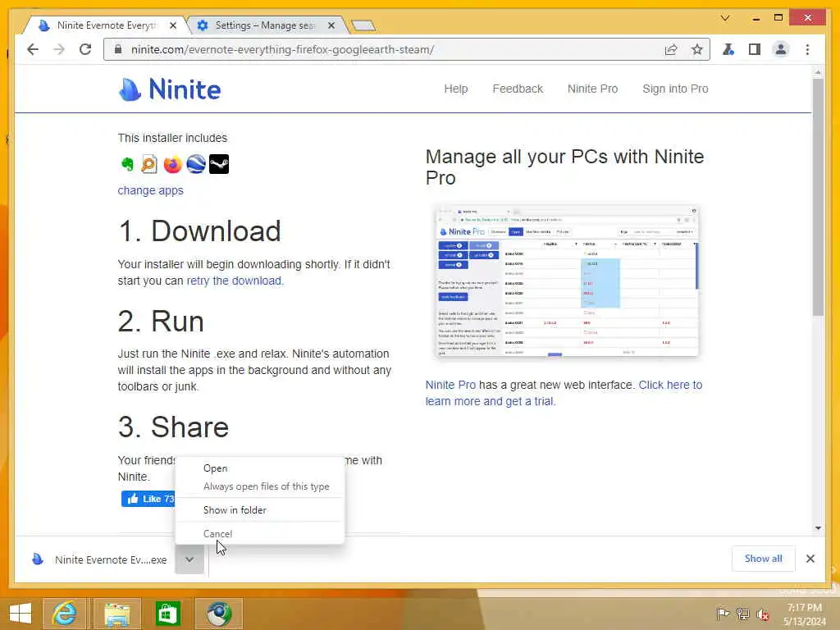
Task: Expand the download item options chevron
Action: [189, 559]
